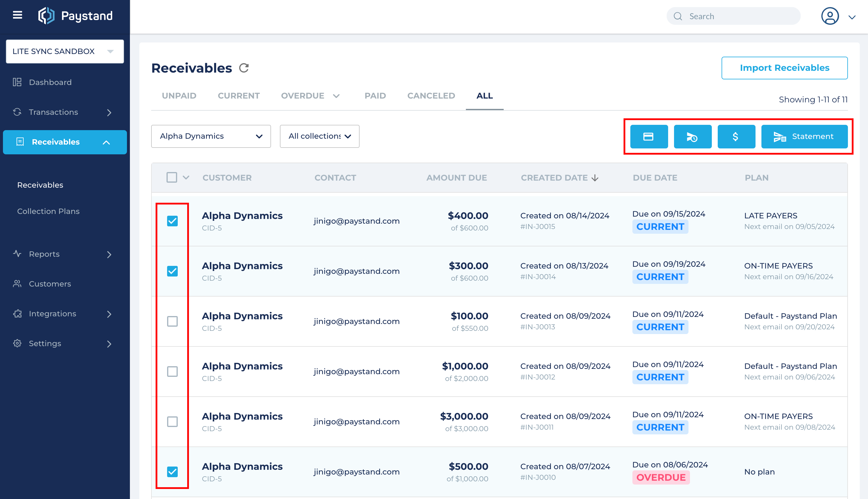Switch to the UNPAID tab
This screenshot has height=499, width=868.
179,96
